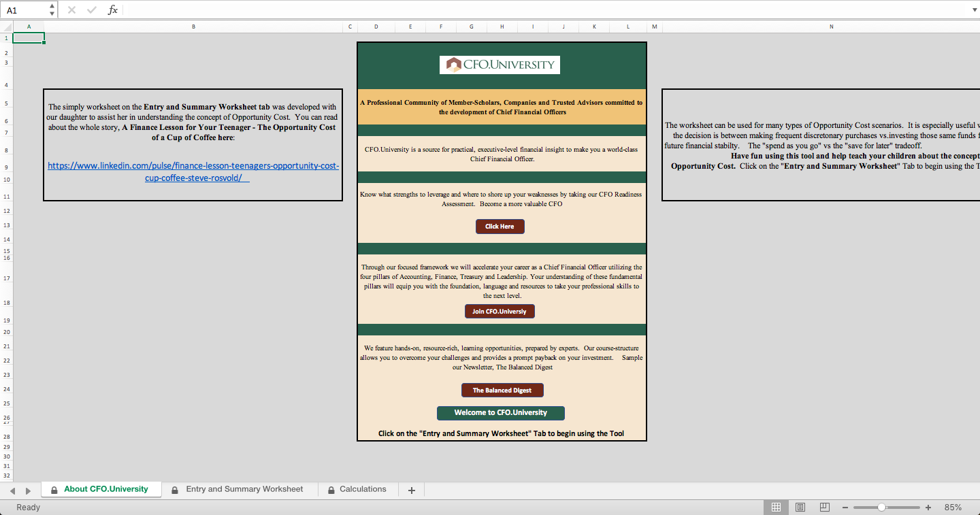Click the Name Box showing A1
Viewport: 980px width, 515px height.
coord(25,10)
